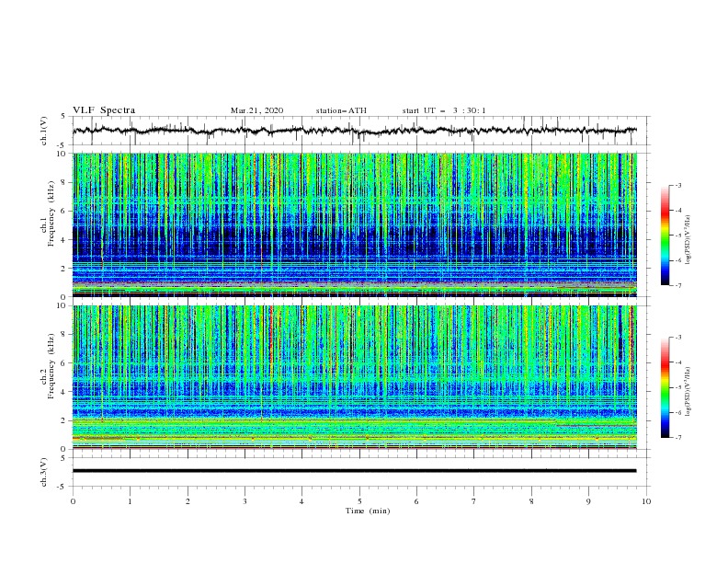
Task: Click the ch.3 flat black voltage trace
Action: point(354,471)
